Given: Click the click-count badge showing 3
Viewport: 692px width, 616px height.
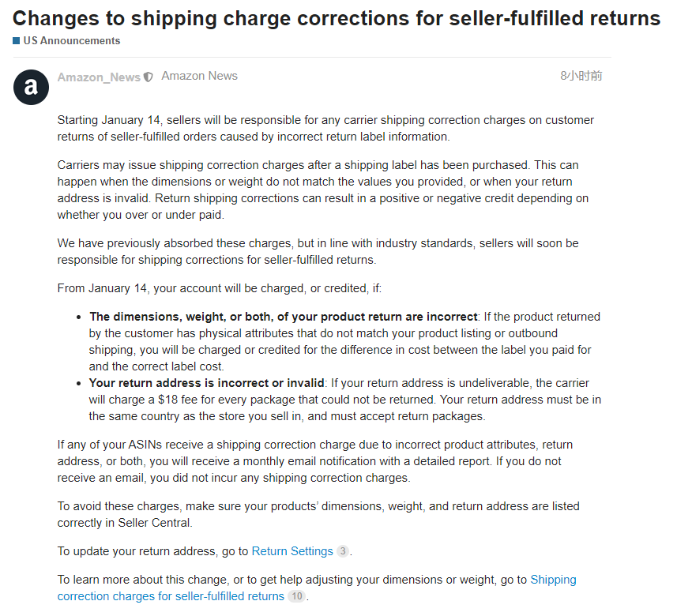Looking at the screenshot, I should pyautogui.click(x=342, y=551).
